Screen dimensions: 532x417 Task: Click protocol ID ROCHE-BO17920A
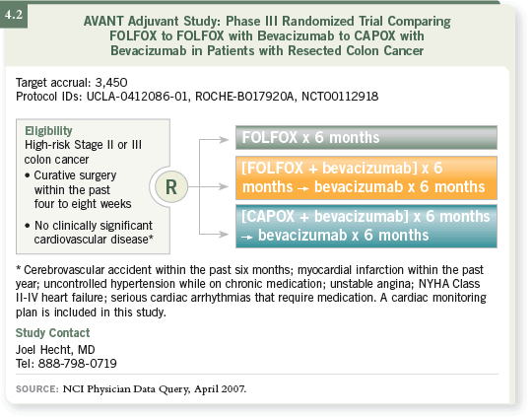pos(244,97)
